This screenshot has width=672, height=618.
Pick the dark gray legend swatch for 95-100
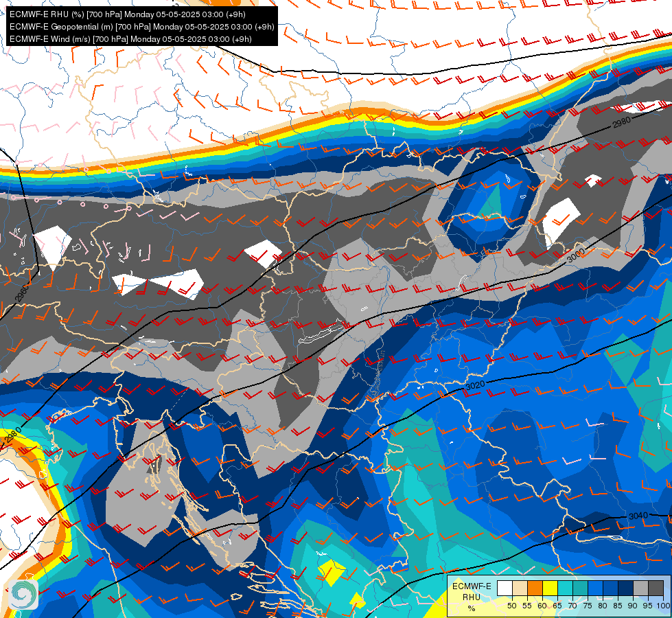tap(656, 588)
